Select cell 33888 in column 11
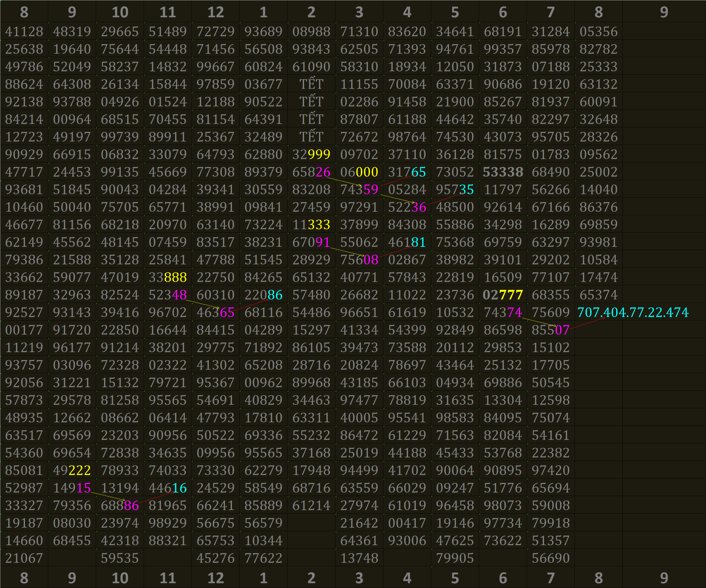 [x=168, y=277]
